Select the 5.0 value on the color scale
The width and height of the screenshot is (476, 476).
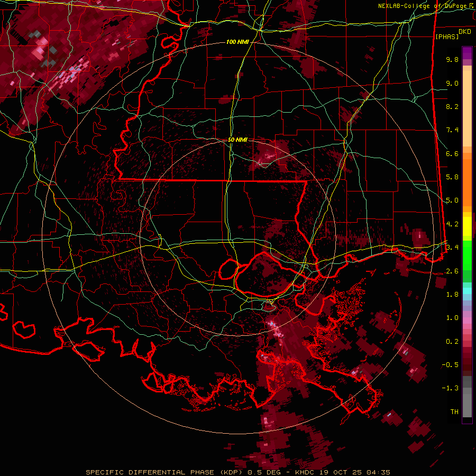(x=452, y=200)
